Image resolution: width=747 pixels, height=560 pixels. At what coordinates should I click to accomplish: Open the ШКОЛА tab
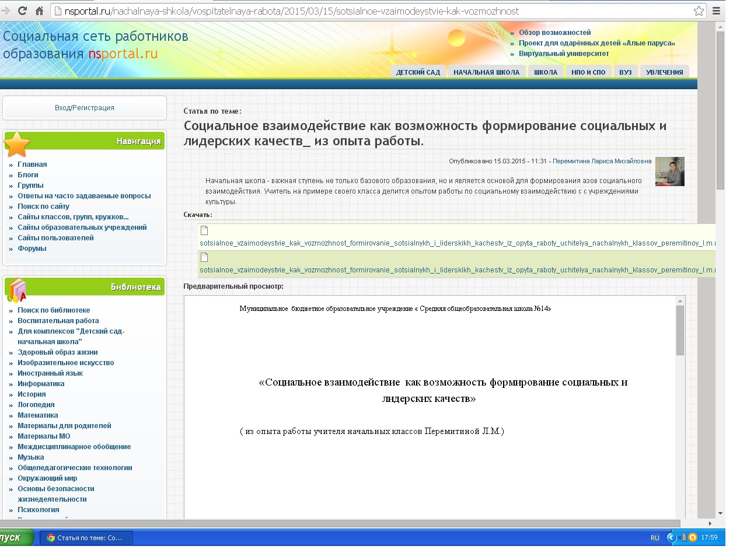[546, 72]
